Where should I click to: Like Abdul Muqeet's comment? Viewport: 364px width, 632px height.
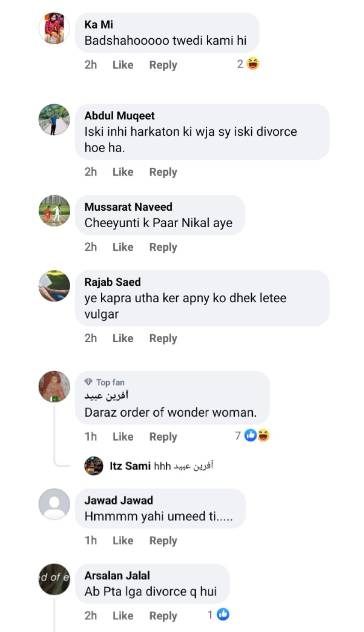(x=123, y=172)
